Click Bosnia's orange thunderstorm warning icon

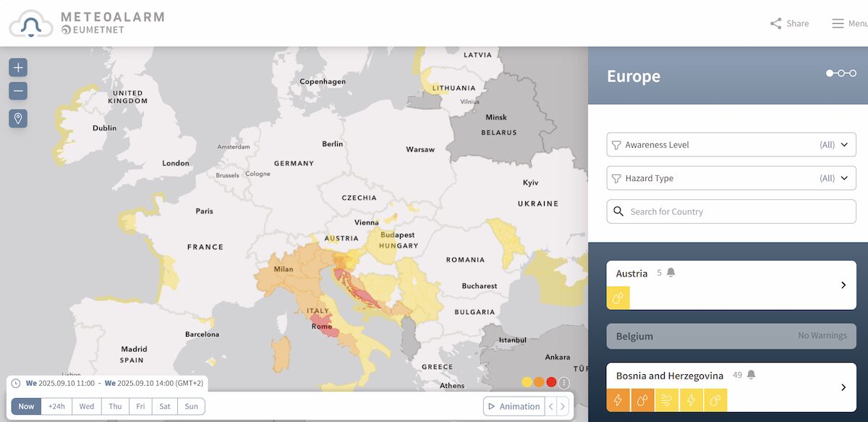(x=618, y=400)
